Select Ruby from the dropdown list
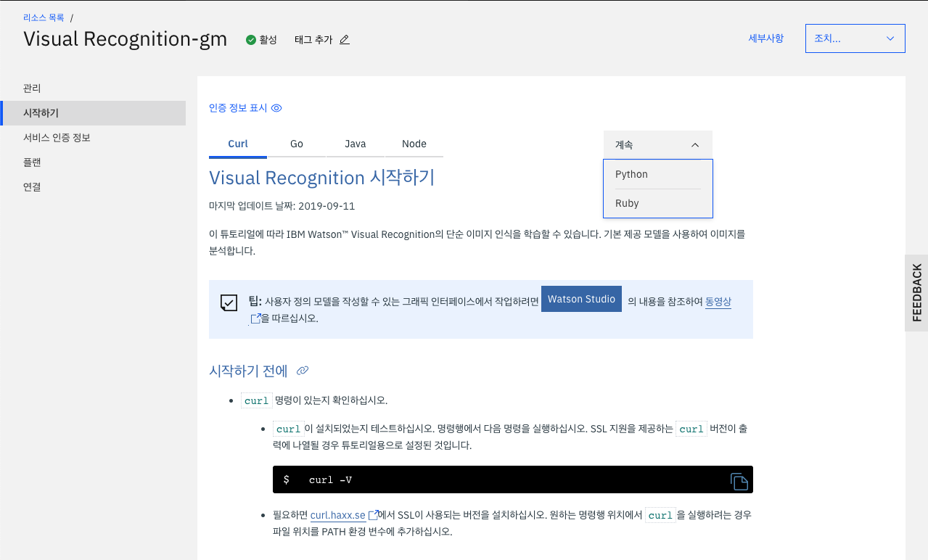This screenshot has height=560, width=928. point(658,203)
